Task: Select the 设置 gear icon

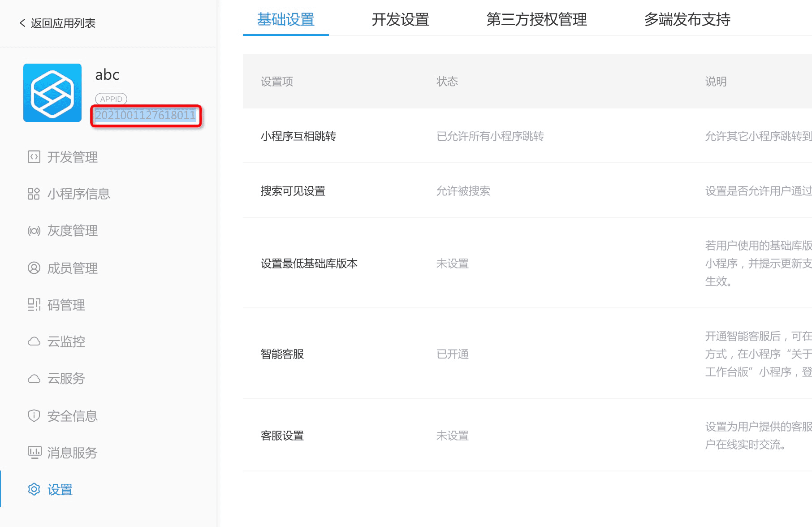Action: click(x=34, y=489)
